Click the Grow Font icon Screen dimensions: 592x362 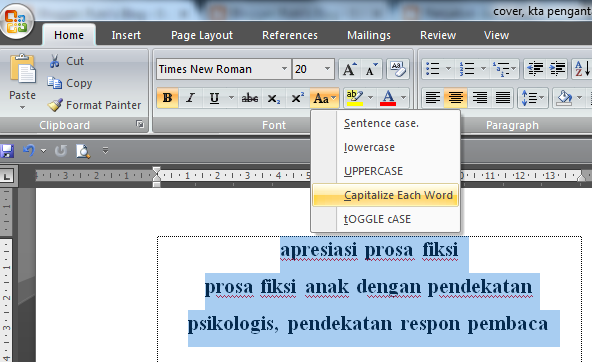pos(349,69)
